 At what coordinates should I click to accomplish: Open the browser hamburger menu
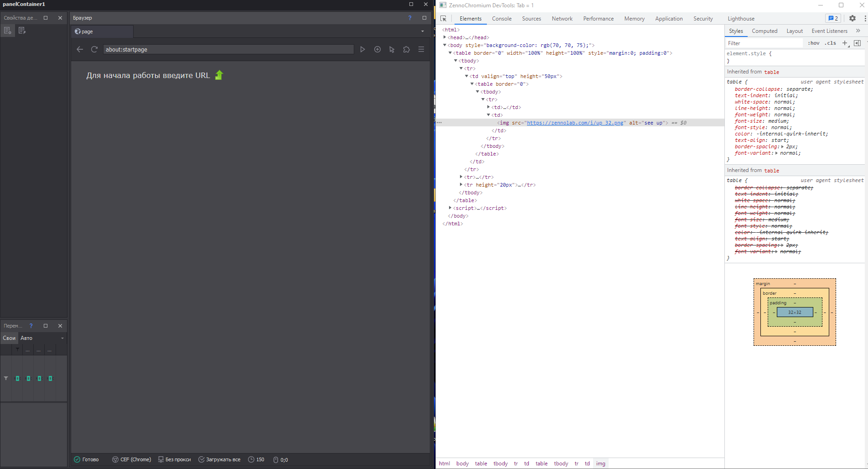[x=421, y=49]
